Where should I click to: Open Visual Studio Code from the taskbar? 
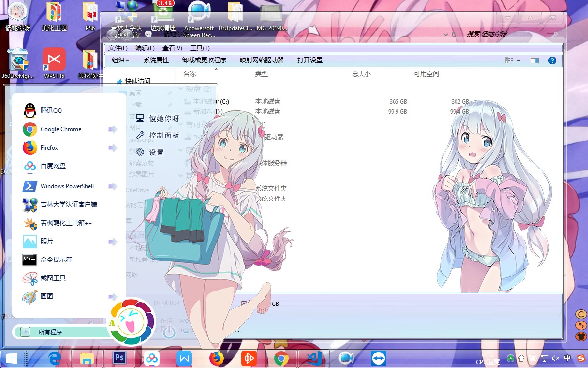coord(314,358)
